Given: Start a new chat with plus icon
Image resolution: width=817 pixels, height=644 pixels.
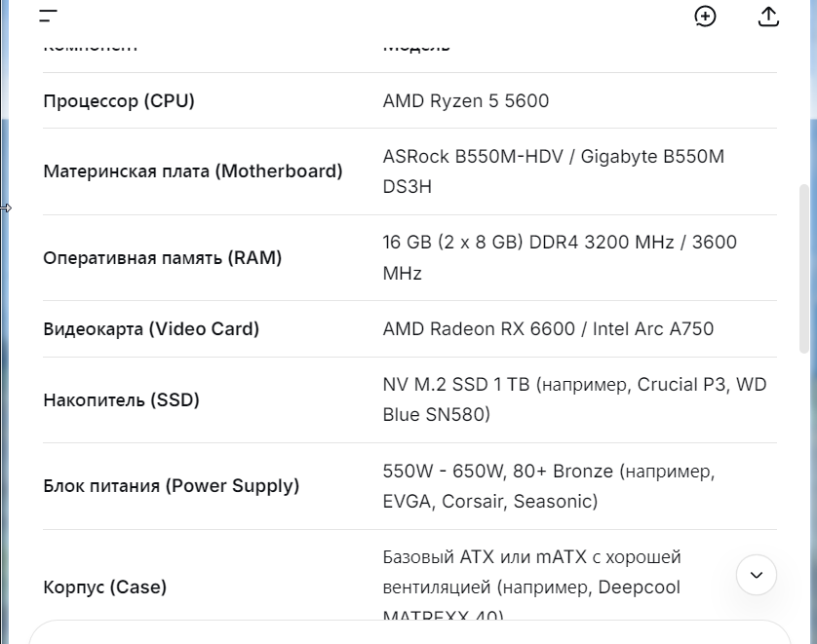Looking at the screenshot, I should click(705, 16).
